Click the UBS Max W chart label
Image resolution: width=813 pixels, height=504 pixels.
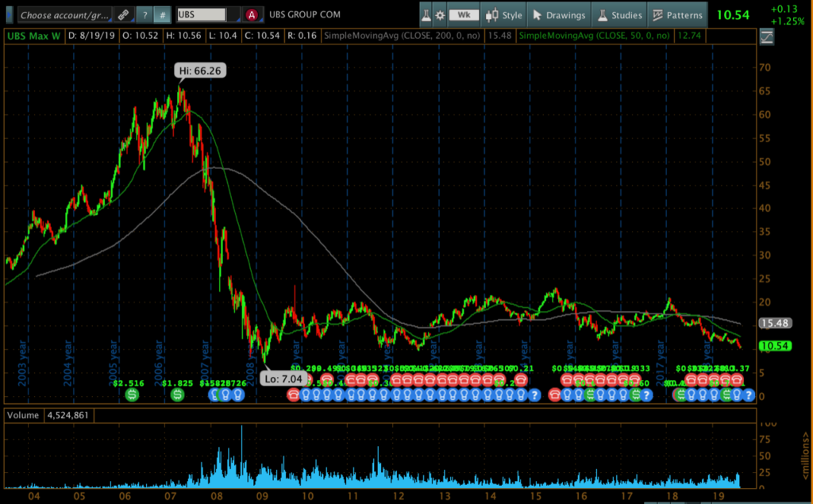(x=33, y=36)
